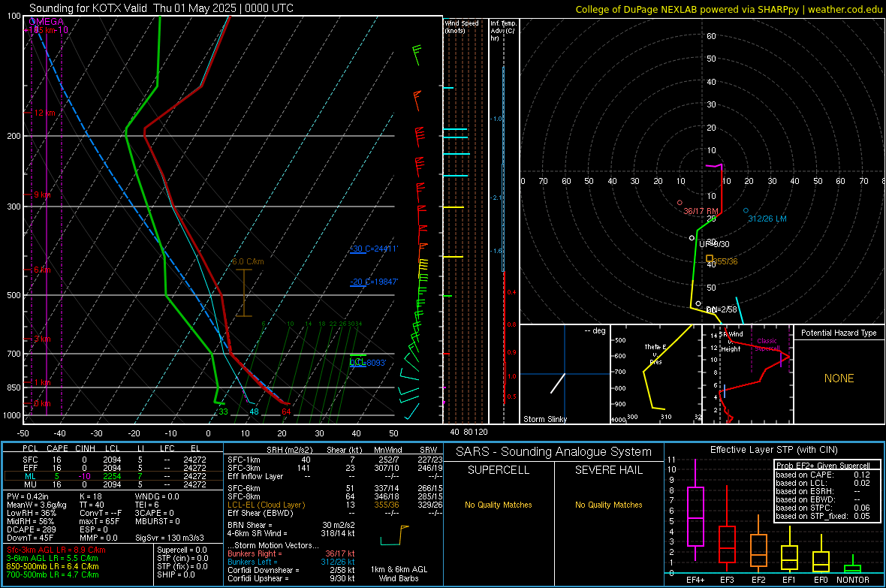Click the magenta 'OMEGA' label
886x588 pixels.
(x=47, y=22)
